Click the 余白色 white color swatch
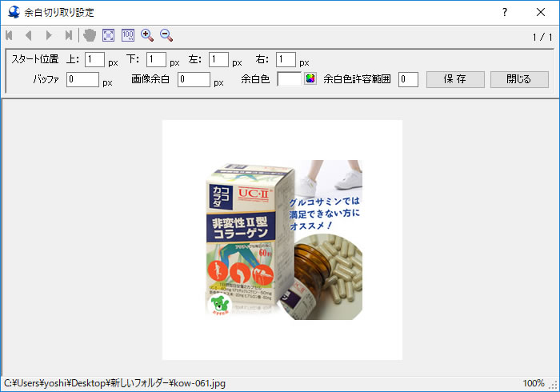 [290, 79]
